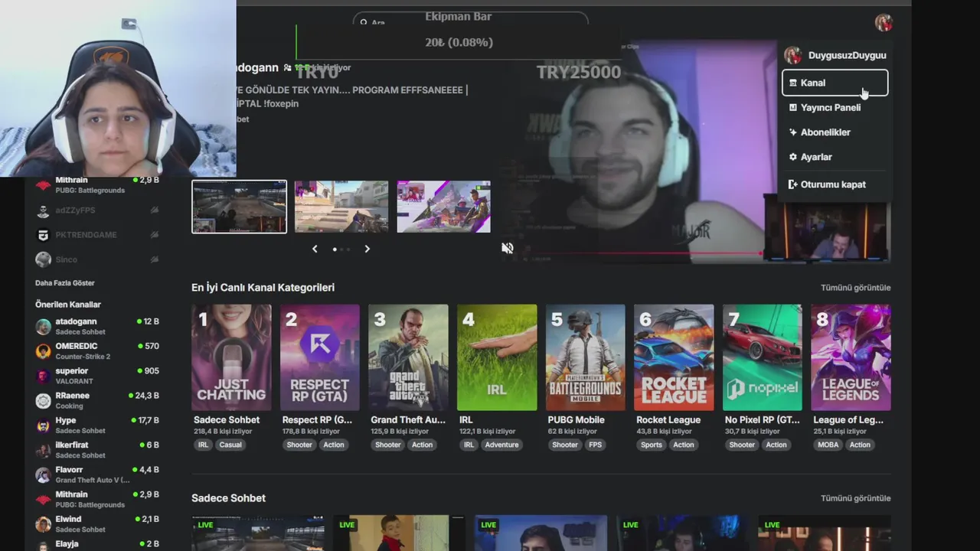Viewport: 980px width, 551px height.
Task: Click the Önerilen Kanallar sidebar heading
Action: pos(68,305)
